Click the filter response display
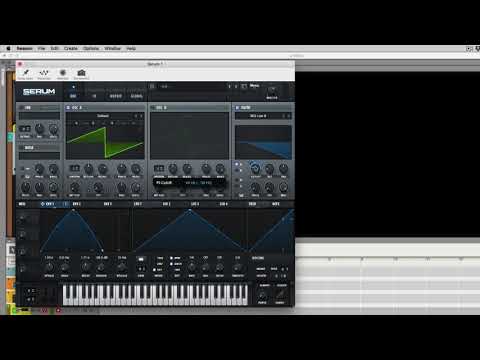The width and height of the screenshot is (480, 360). (x=263, y=143)
